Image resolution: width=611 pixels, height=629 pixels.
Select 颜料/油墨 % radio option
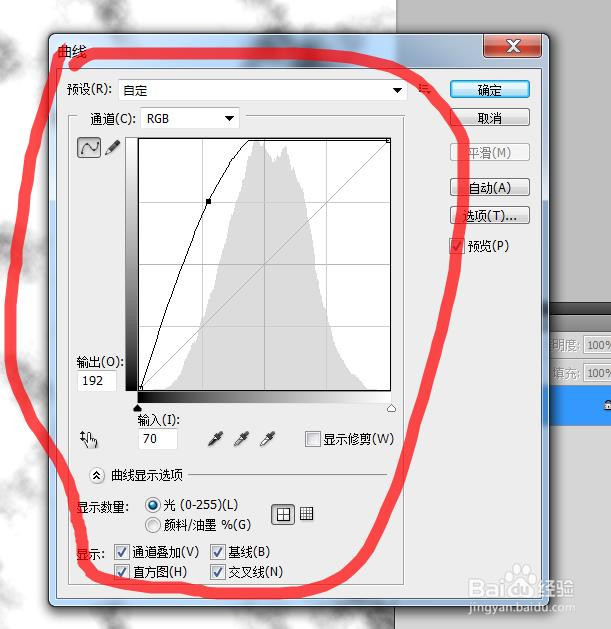(153, 525)
